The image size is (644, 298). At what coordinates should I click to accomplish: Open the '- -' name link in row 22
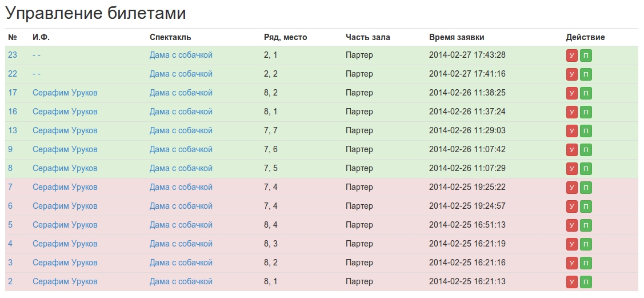coord(37,74)
